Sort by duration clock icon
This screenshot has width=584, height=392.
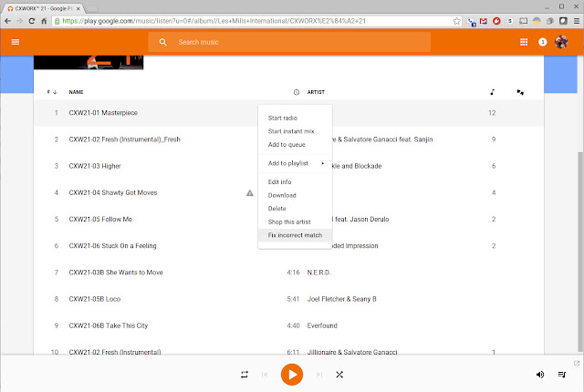point(296,92)
